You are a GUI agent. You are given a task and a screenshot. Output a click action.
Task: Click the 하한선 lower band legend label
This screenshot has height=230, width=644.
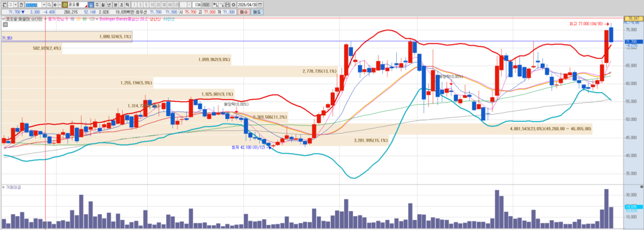169,19
